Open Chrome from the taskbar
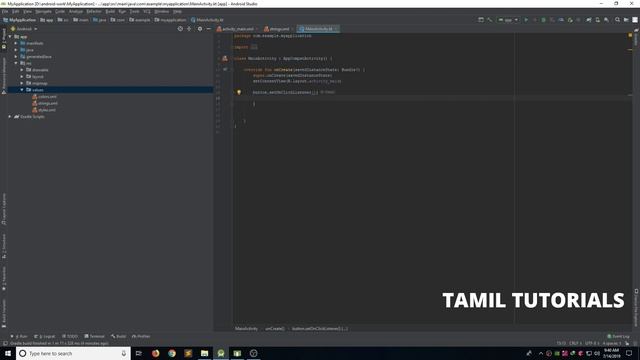This screenshot has width=640, height=360. pyautogui.click(x=172, y=353)
